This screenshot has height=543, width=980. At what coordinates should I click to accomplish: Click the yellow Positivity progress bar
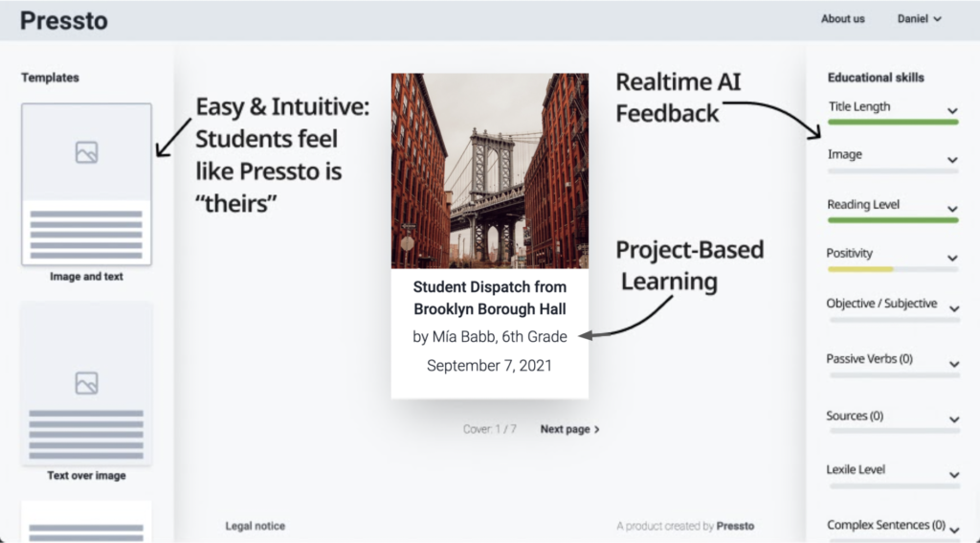[860, 269]
